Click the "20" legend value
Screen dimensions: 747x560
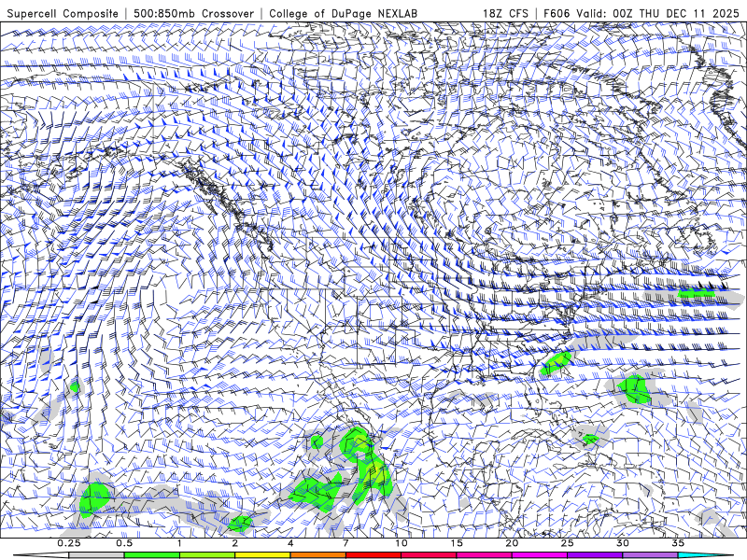[512, 543]
